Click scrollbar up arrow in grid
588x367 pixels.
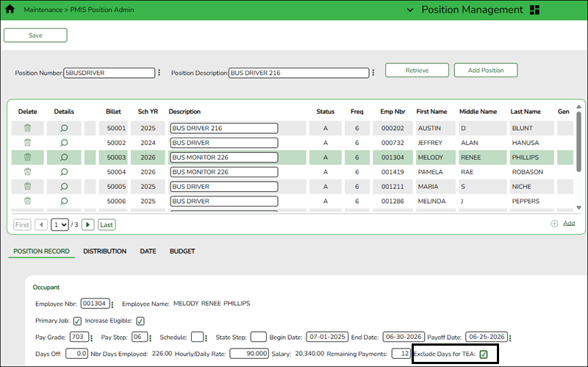[x=578, y=107]
